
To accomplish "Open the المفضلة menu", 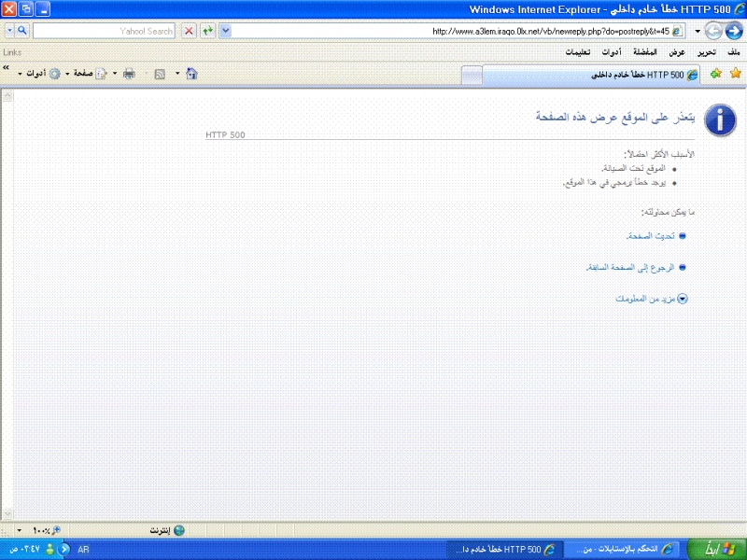I will 644,52.
